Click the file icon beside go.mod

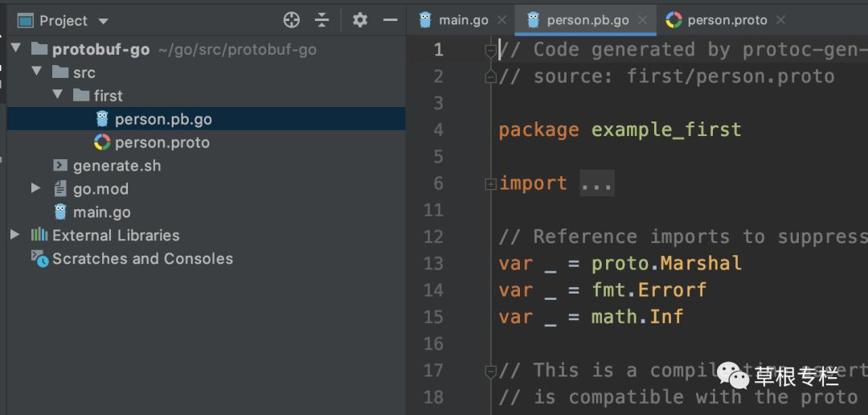pos(60,188)
